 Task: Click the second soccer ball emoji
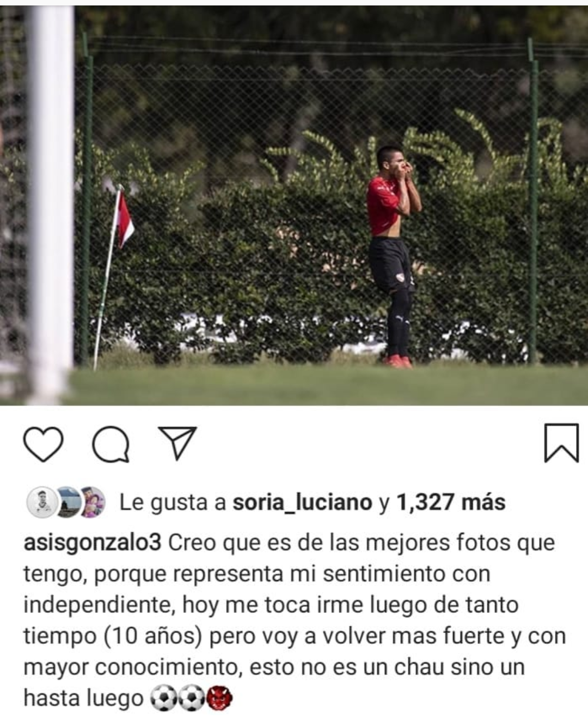pyautogui.click(x=192, y=698)
